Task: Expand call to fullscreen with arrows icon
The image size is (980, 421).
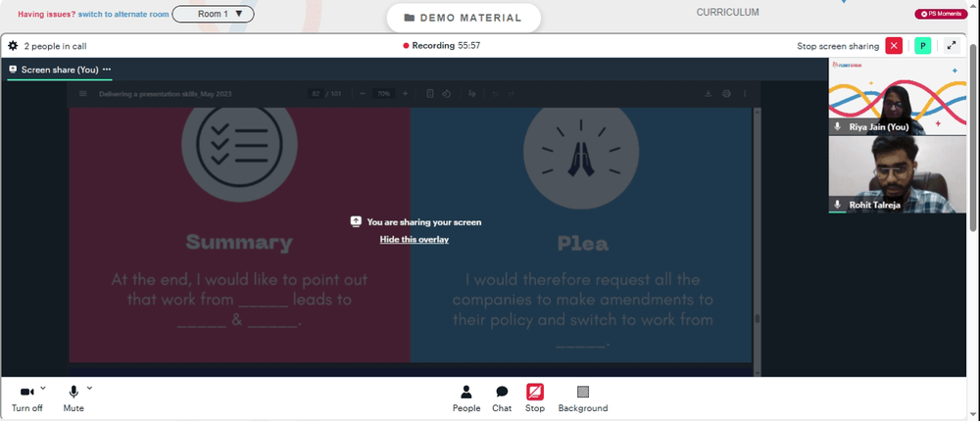Action: pos(952,46)
